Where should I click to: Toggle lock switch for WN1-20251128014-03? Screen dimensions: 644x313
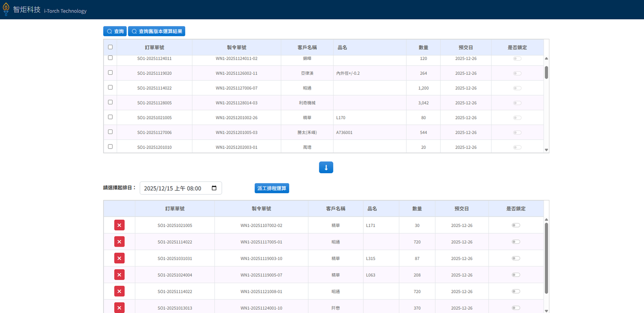click(x=517, y=103)
